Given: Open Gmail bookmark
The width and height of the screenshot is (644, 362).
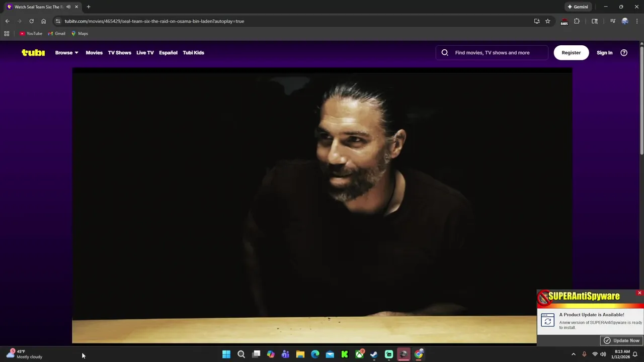Looking at the screenshot, I should (x=56, y=34).
